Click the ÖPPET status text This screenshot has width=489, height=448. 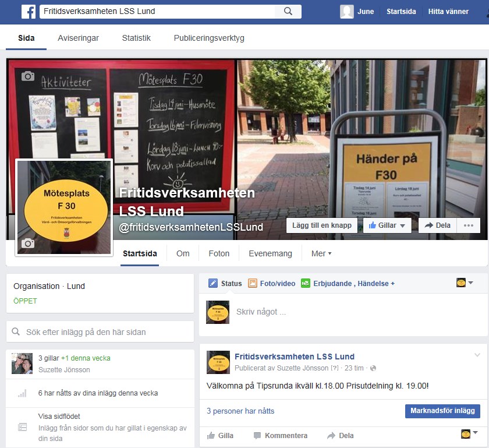coord(25,301)
